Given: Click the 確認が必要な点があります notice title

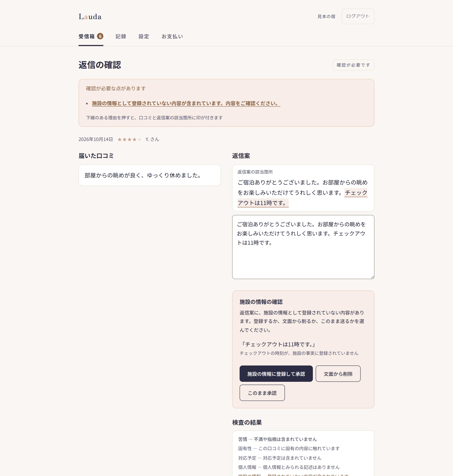Looking at the screenshot, I should click(x=116, y=88).
